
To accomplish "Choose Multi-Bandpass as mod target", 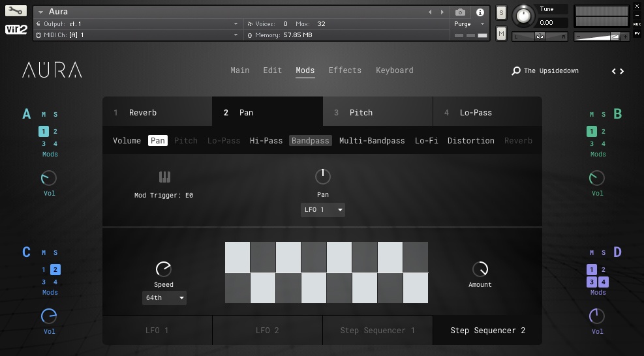I will tap(372, 140).
